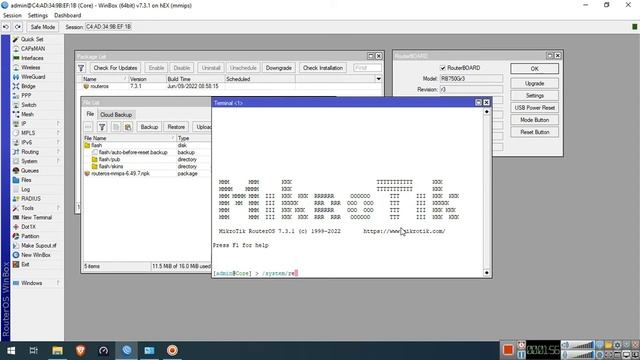Click Task View on taskbar
Image resolution: width=640 pixels, height=360 pixels.
[34, 351]
